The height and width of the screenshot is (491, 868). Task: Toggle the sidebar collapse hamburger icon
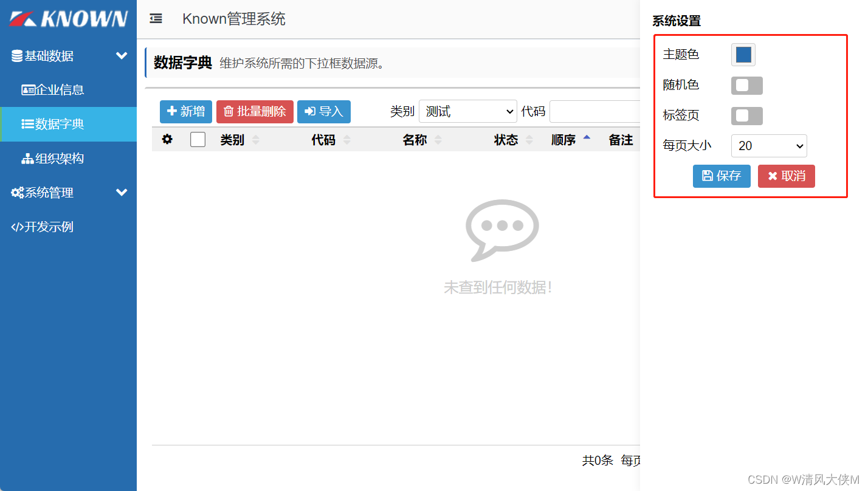click(x=156, y=19)
